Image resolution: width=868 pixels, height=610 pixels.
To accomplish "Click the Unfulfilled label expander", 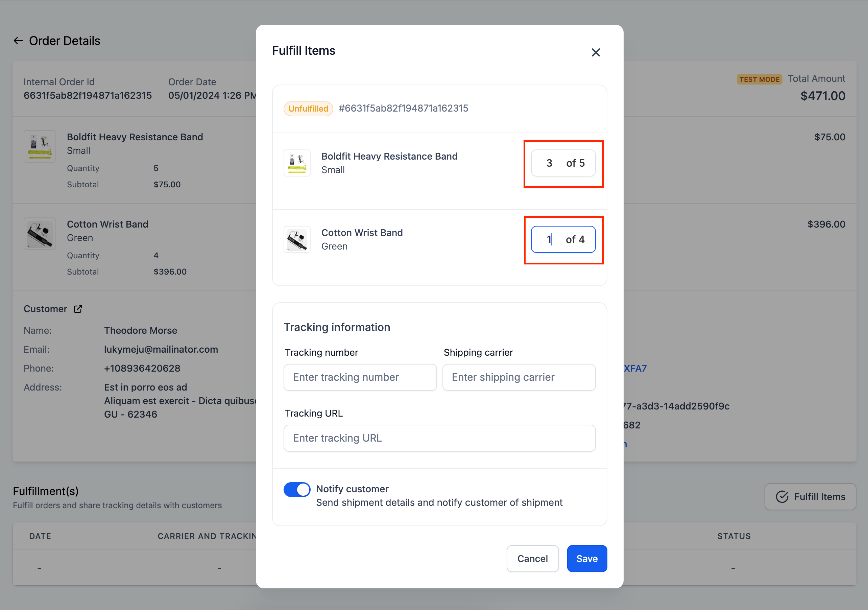I will 308,108.
